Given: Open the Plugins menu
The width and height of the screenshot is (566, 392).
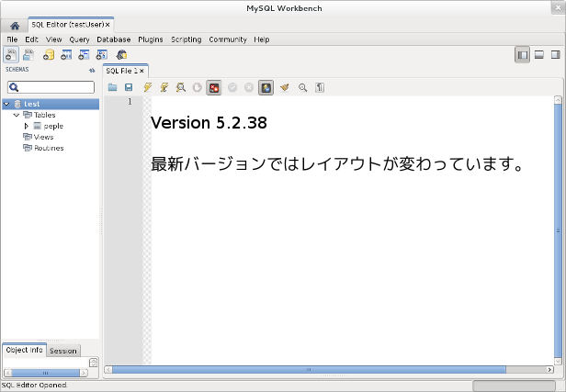Looking at the screenshot, I should (x=151, y=39).
